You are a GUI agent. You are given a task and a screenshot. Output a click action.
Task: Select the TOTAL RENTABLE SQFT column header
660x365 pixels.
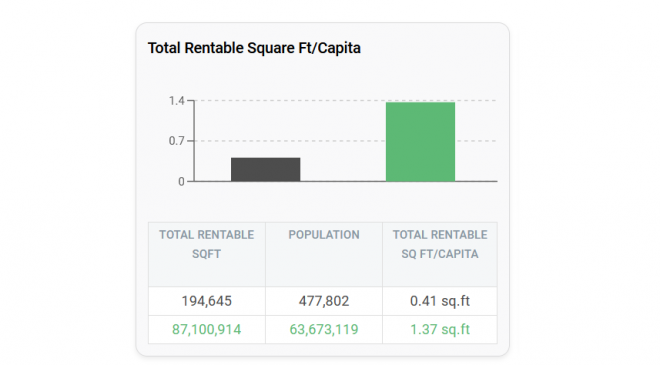point(207,254)
